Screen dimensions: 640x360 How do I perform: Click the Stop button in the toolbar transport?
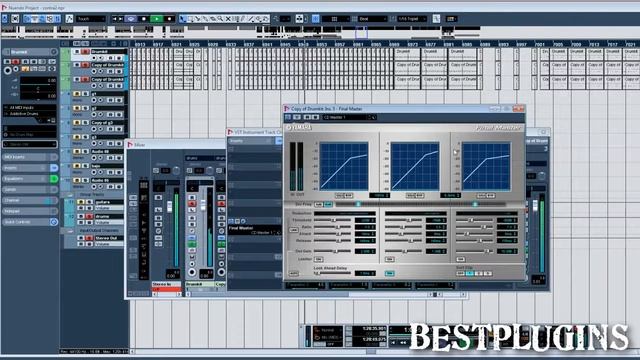[x=144, y=19]
